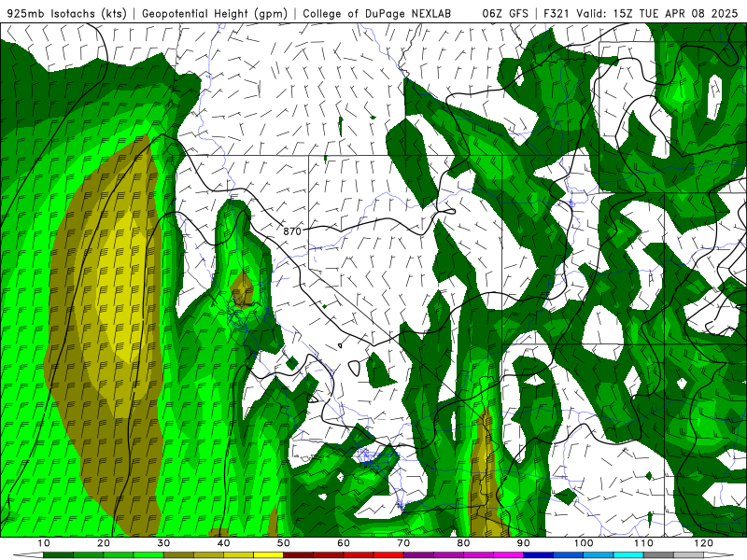Click the 'Geopotential Height (gpm)' header text
This screenshot has width=747, height=560.
(215, 13)
